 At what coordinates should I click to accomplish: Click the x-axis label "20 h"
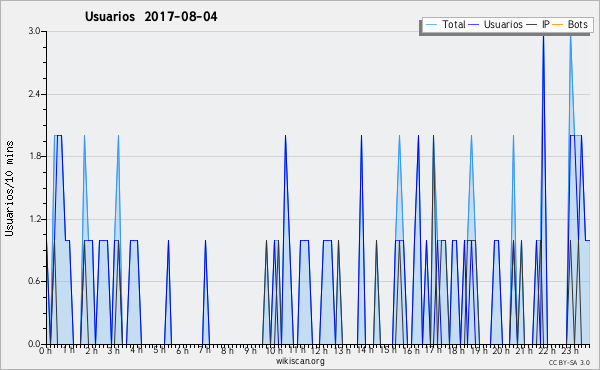500,350
